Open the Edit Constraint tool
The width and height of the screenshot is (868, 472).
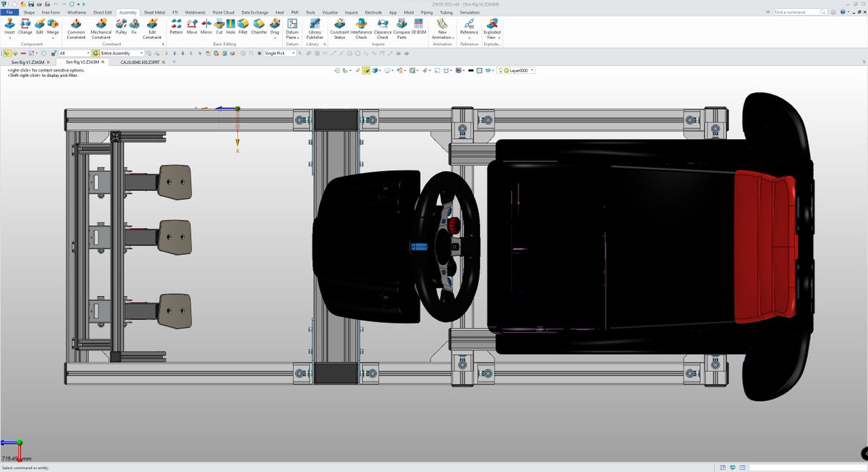[152, 28]
